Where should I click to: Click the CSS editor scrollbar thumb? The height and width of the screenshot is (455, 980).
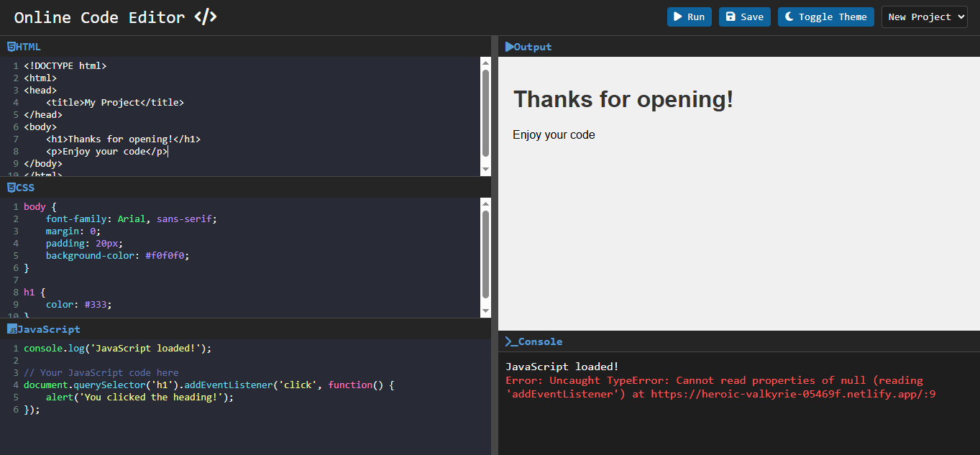pos(485,254)
